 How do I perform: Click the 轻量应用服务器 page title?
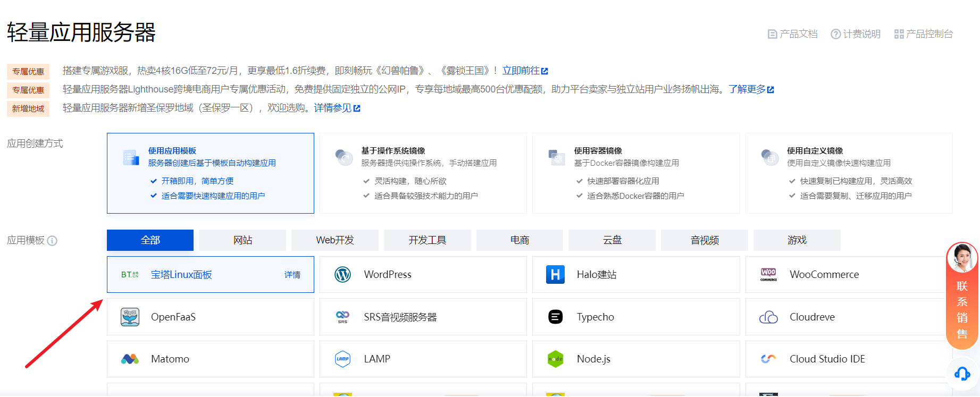pyautogui.click(x=81, y=32)
